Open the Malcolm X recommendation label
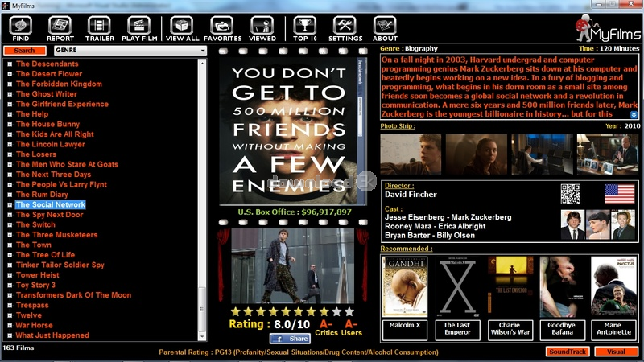Screen dimensions: 644x362 [x=405, y=330]
